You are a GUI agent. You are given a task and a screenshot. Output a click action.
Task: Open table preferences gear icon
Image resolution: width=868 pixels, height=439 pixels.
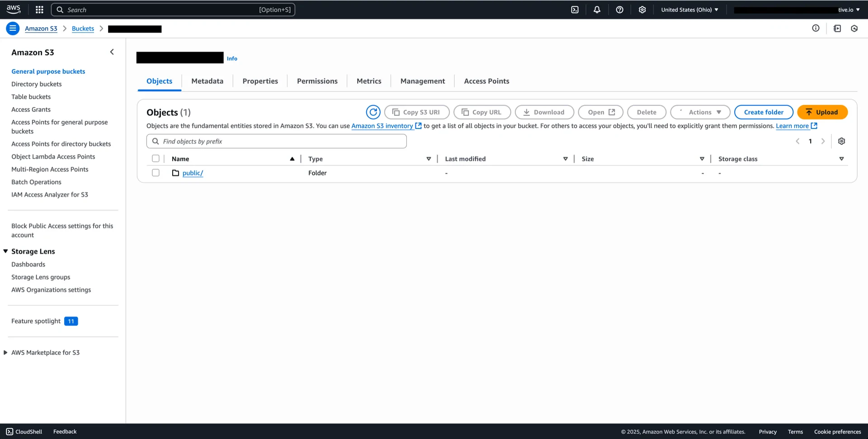pyautogui.click(x=841, y=141)
